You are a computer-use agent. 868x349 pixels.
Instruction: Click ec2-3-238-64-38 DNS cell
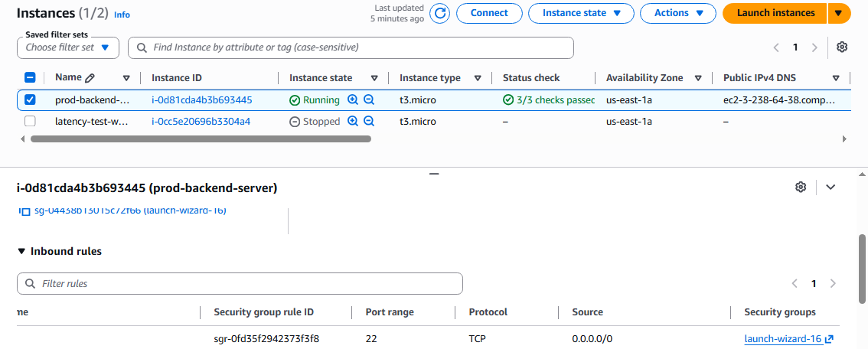click(778, 100)
